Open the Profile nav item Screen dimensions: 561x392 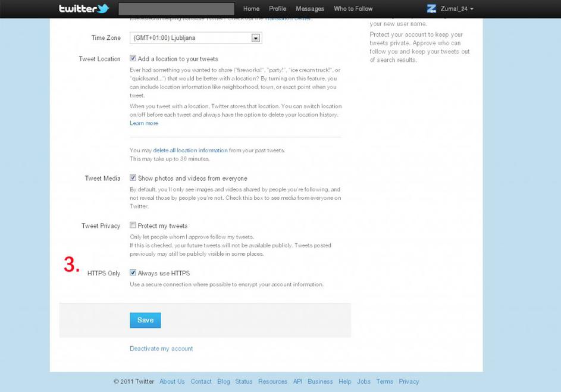[x=277, y=9]
